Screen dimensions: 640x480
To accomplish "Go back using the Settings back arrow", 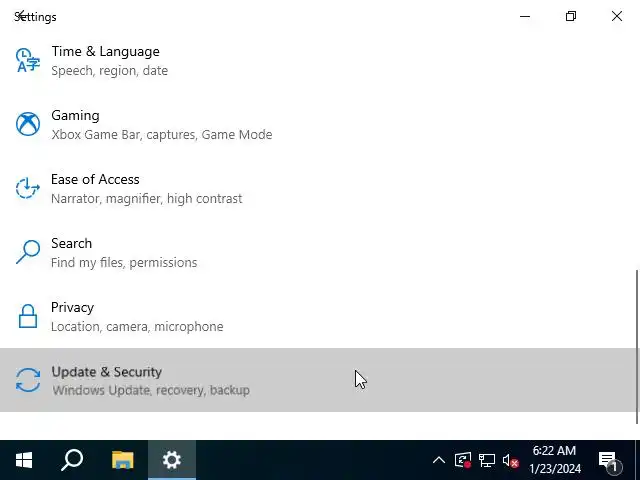I will click(x=21, y=16).
